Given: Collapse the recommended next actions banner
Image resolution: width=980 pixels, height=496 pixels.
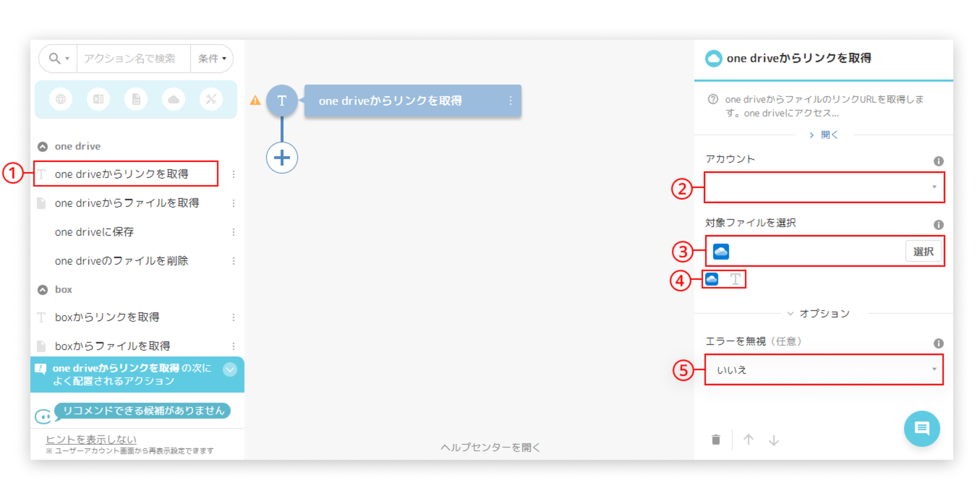Looking at the screenshot, I should pos(230,370).
